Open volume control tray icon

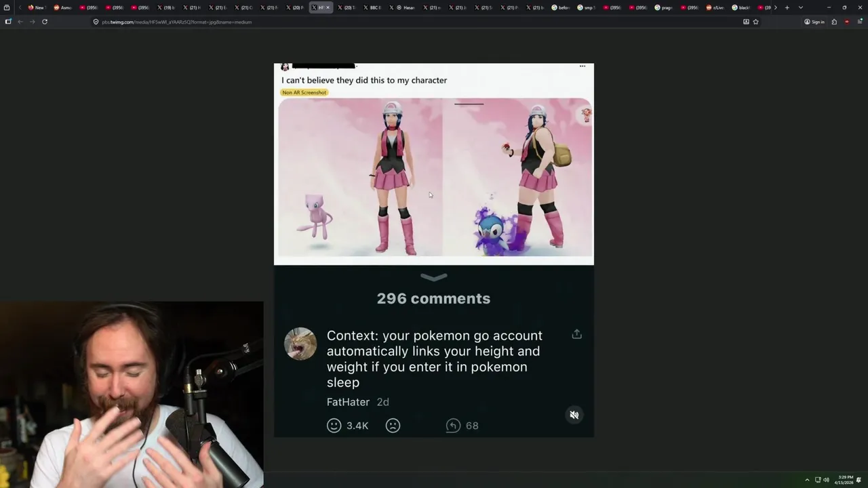tap(826, 480)
